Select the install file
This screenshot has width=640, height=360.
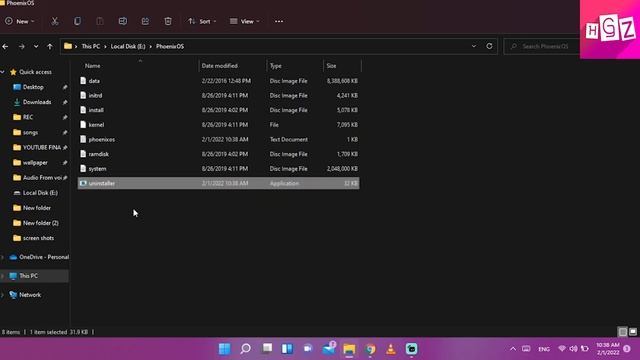[x=219, y=110]
